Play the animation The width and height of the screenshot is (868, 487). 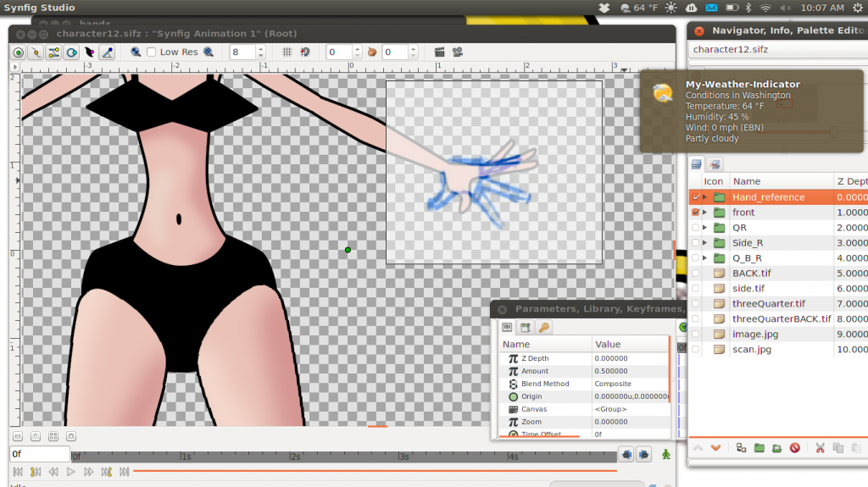(71, 472)
